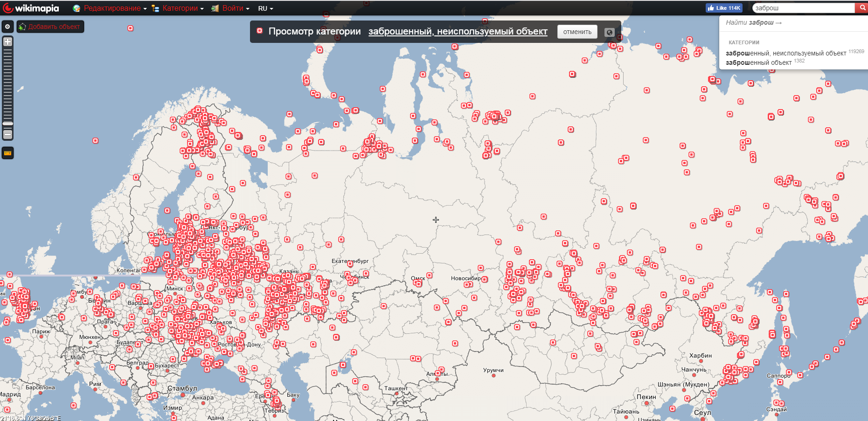Image resolution: width=868 pixels, height=421 pixels.
Task: Click the globe icon in category banner
Action: coord(609,32)
